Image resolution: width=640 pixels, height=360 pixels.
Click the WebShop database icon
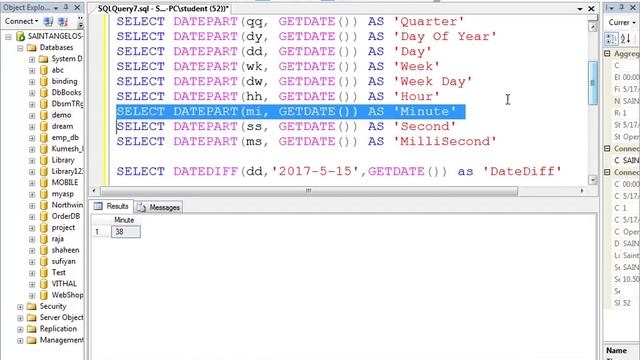point(44,295)
